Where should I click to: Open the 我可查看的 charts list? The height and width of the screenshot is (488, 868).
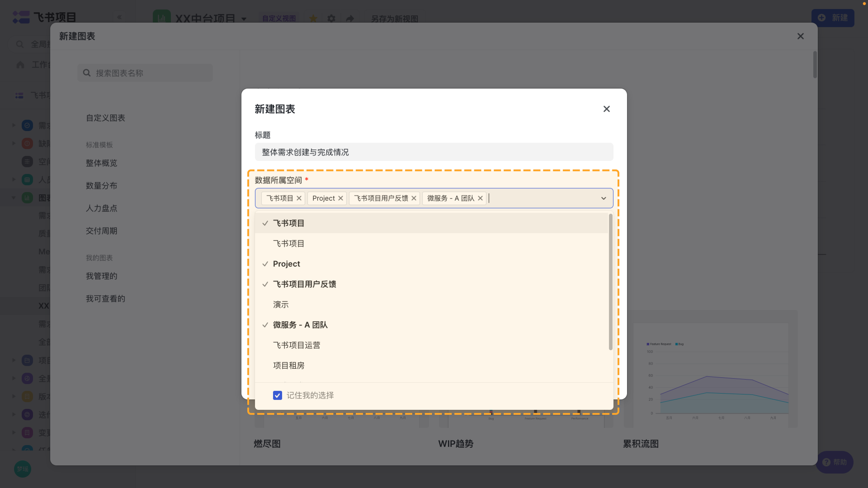click(x=106, y=299)
